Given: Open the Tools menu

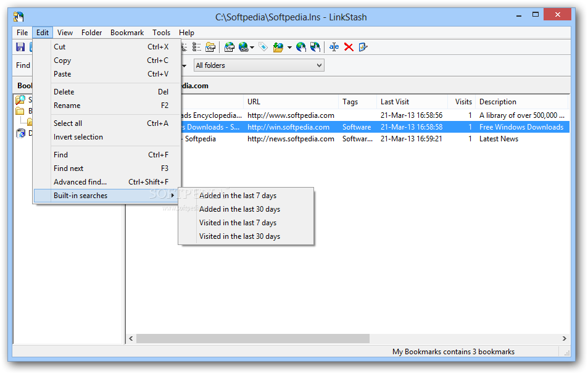Looking at the screenshot, I should tap(161, 33).
